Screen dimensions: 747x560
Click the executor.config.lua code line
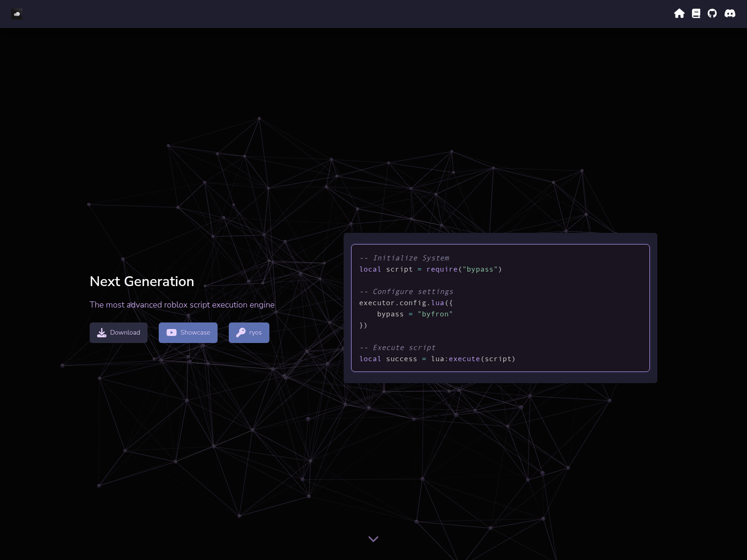[406, 303]
